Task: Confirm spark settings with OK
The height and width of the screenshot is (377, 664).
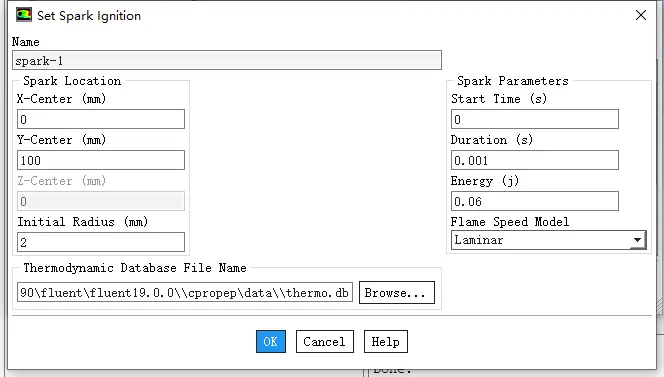Action: pyautogui.click(x=271, y=341)
